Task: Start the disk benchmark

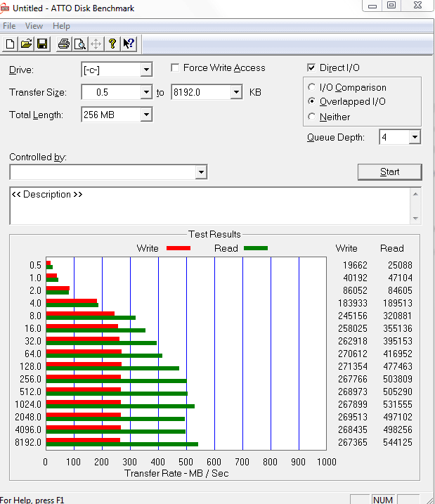Action: (390, 172)
